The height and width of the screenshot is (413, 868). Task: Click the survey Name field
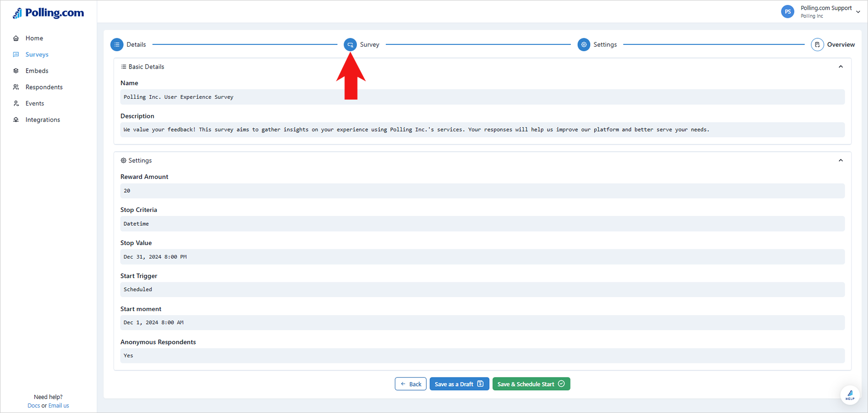coord(482,97)
